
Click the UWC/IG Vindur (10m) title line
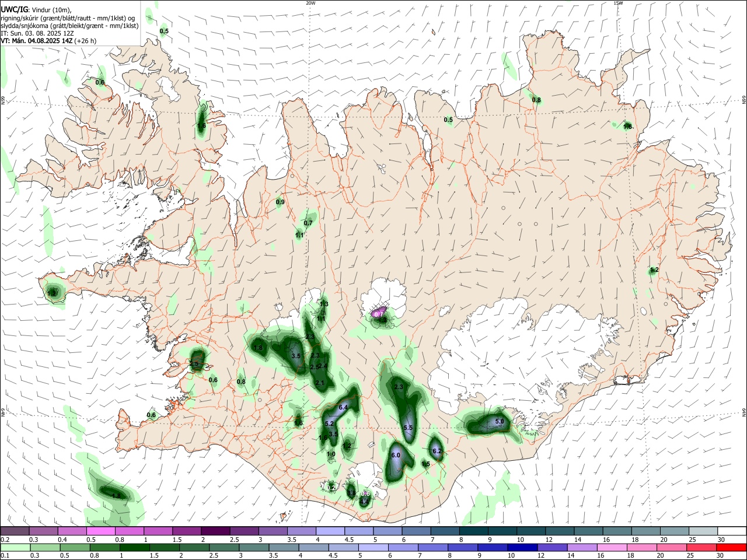[36, 9]
